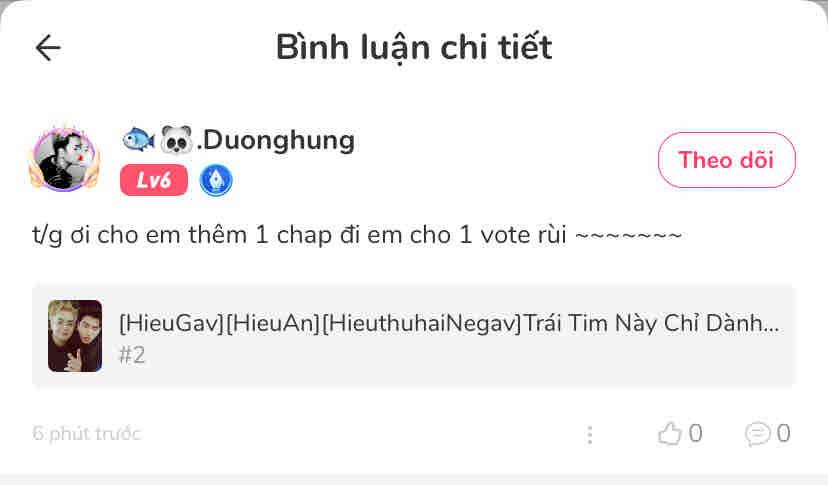This screenshot has width=828, height=485.
Task: Open the HieuGav story title link
Action: pyautogui.click(x=449, y=323)
